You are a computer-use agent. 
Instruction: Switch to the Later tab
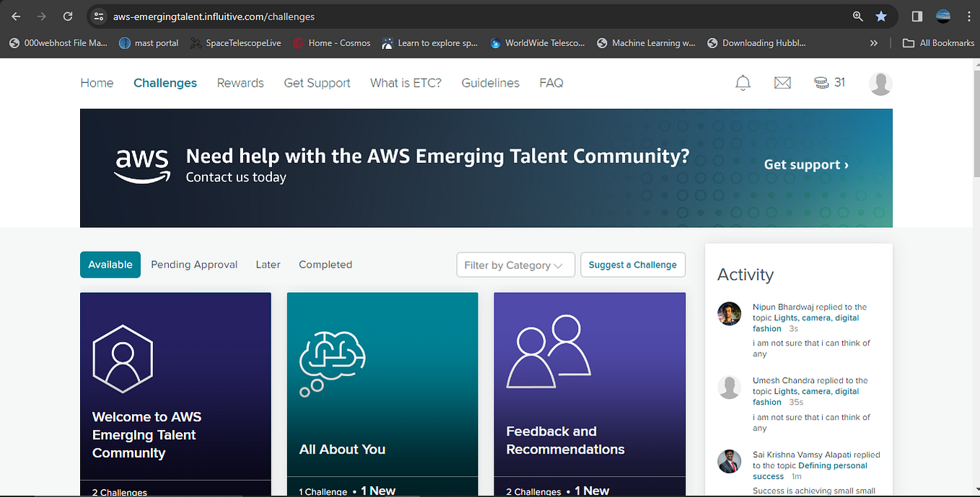pos(268,265)
